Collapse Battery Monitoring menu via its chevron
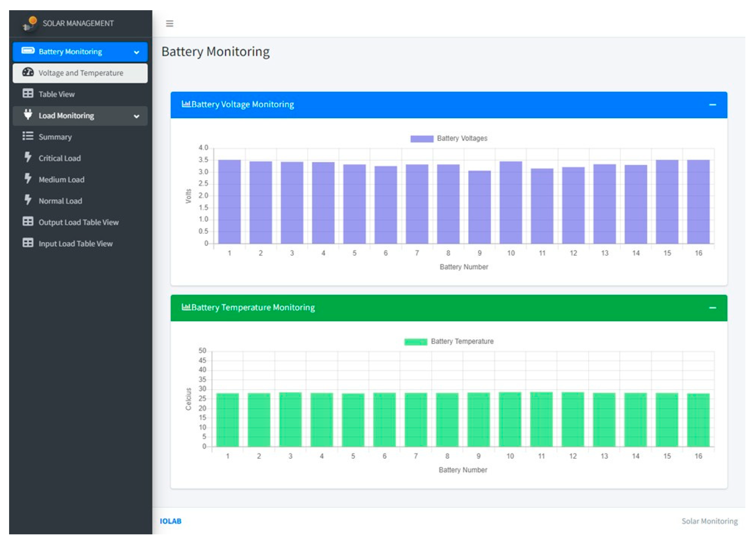 (x=136, y=52)
